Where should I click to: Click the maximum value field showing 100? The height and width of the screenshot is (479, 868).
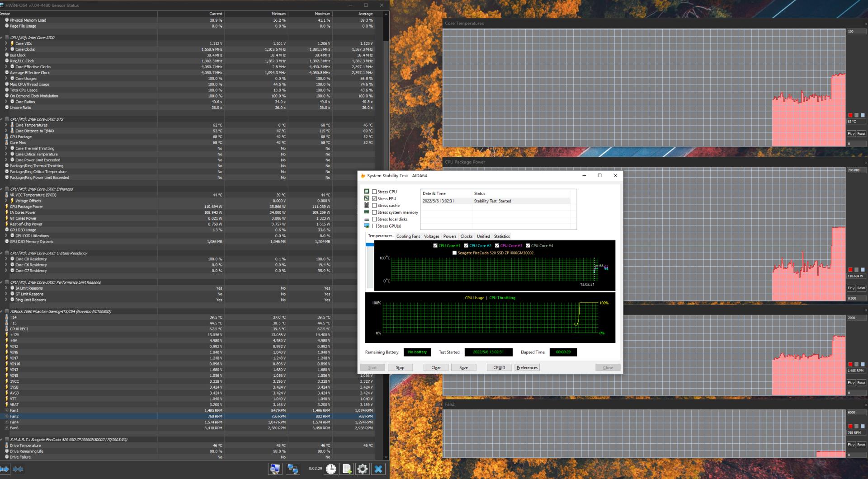click(x=856, y=32)
